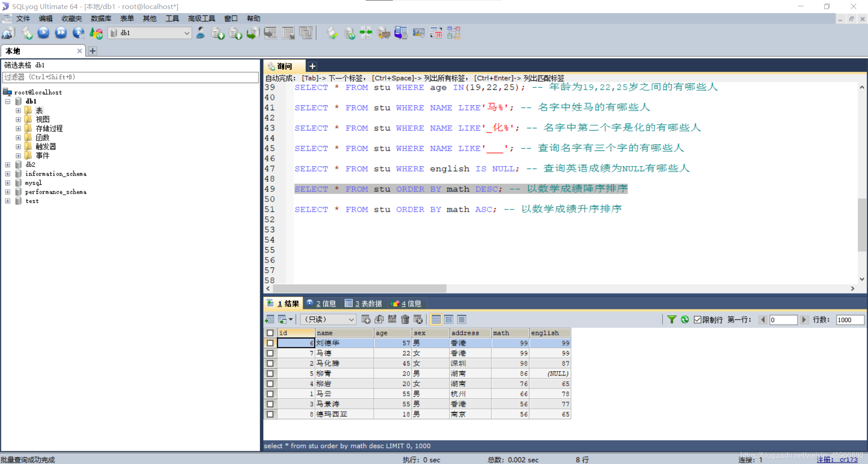Click the editor horizontal scrollbar thumb

coord(359,288)
